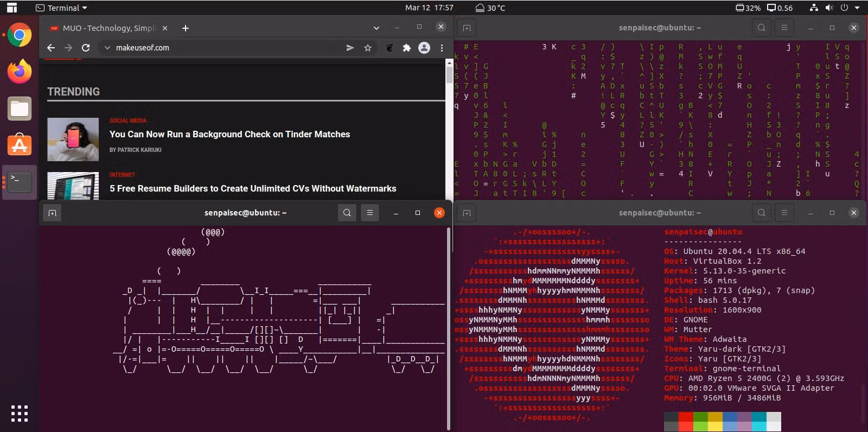Open Google Chrome from the dock

click(x=20, y=36)
